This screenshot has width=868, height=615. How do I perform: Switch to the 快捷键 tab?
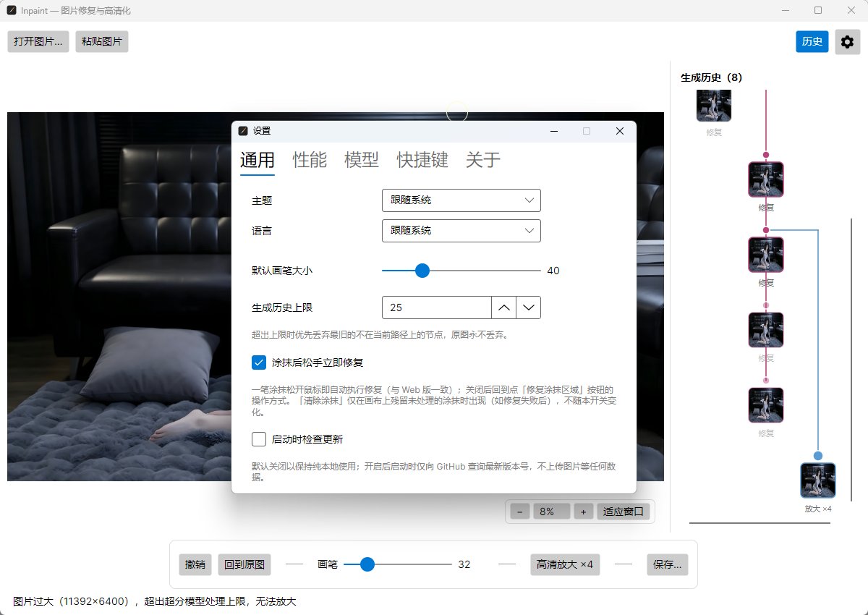[x=422, y=160]
